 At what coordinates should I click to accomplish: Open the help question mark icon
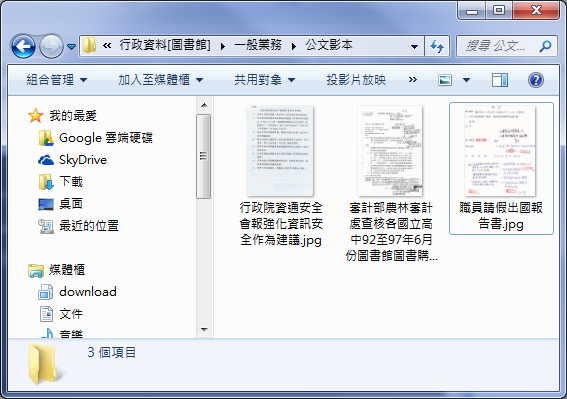click(536, 80)
